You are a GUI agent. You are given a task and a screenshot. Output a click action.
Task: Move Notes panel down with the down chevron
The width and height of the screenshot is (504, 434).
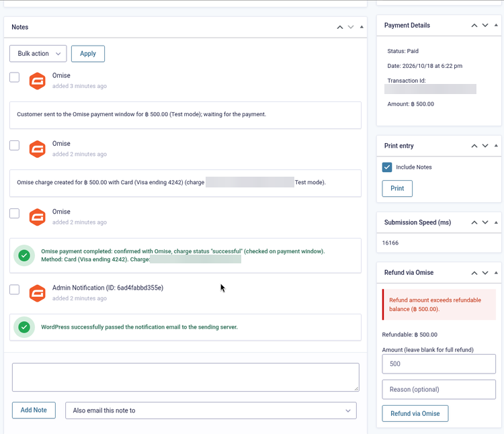tap(351, 28)
